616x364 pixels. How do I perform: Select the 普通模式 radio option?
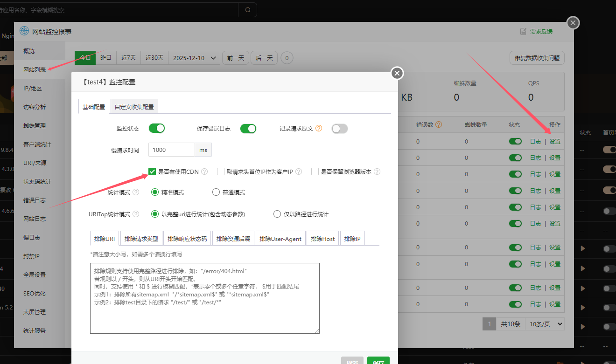(x=216, y=192)
